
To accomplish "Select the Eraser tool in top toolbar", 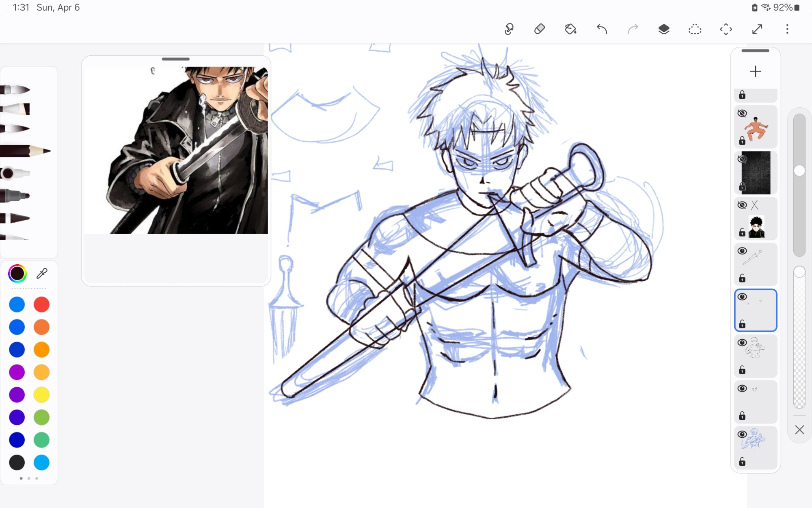I will 540,29.
